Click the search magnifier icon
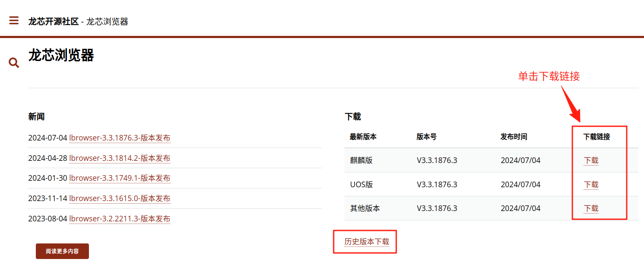 pos(14,63)
